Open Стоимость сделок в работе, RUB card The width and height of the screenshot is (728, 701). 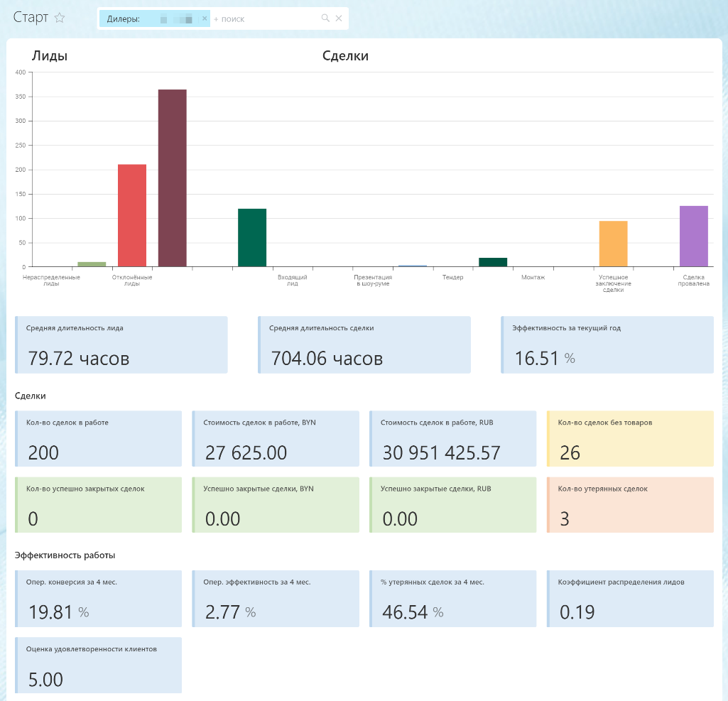[453, 439]
